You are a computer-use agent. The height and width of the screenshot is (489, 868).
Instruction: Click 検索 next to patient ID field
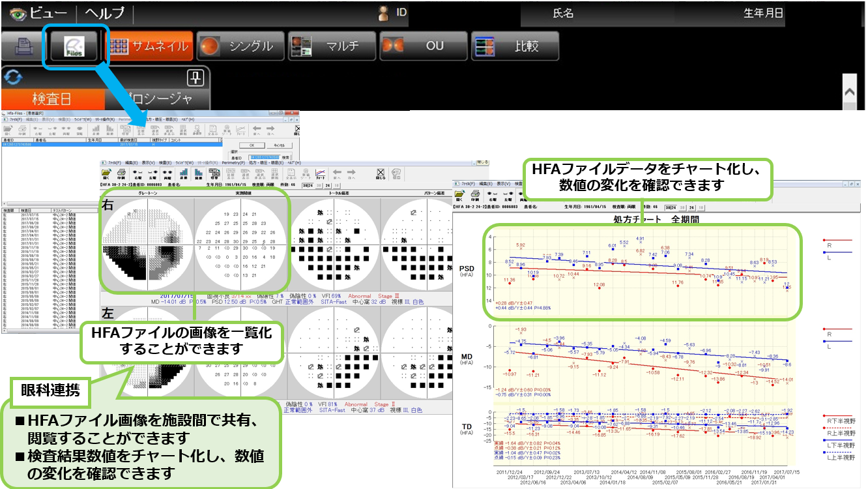[x=285, y=157]
